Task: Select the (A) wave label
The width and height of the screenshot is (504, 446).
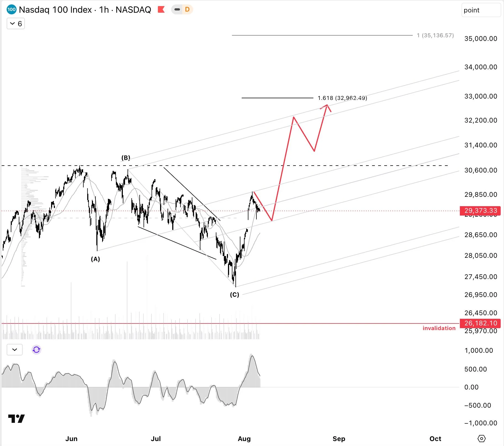Action: 96,259
